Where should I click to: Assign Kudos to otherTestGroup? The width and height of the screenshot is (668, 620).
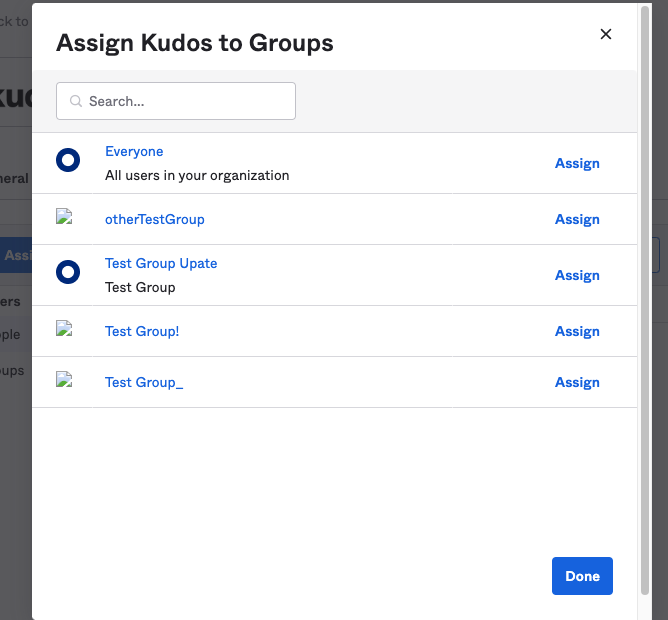point(577,219)
